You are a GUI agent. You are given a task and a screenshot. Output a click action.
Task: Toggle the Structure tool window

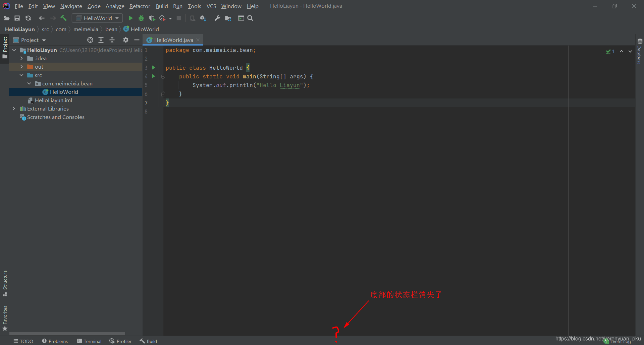[5, 283]
